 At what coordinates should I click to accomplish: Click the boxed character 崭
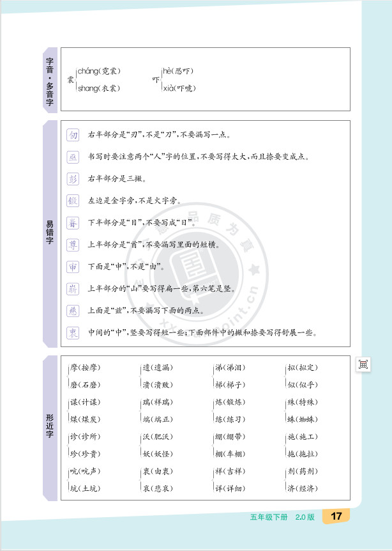point(73,289)
